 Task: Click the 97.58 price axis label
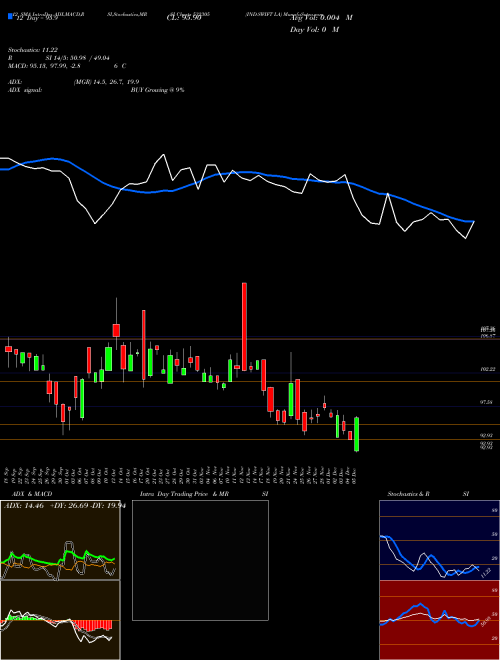pyautogui.click(x=487, y=402)
